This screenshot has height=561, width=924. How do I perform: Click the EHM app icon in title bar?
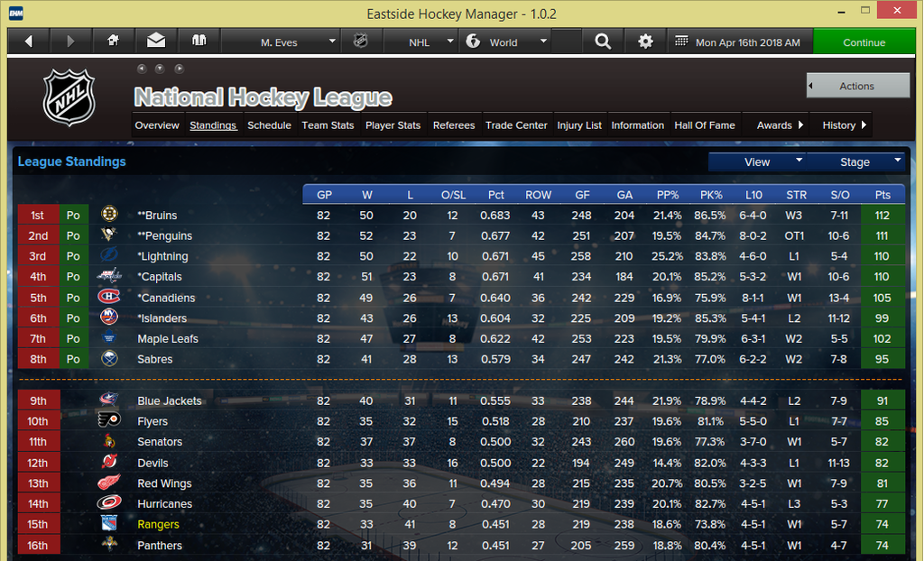16,13
